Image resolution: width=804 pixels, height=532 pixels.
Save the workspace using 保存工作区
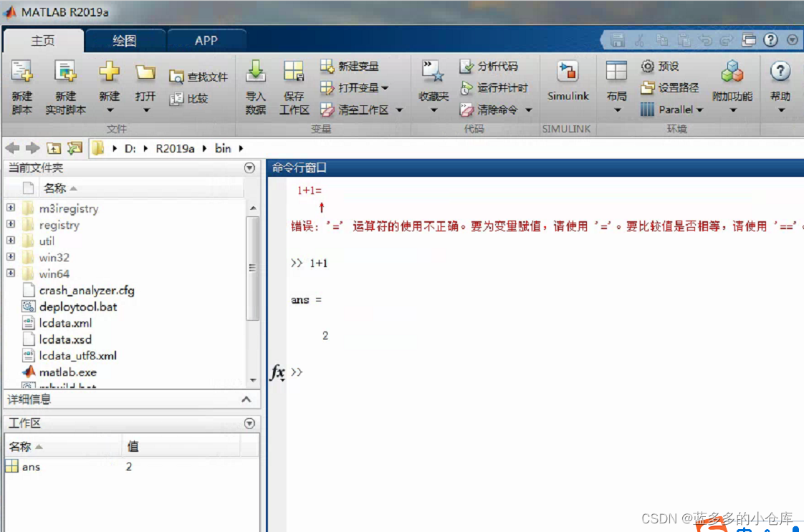point(293,86)
